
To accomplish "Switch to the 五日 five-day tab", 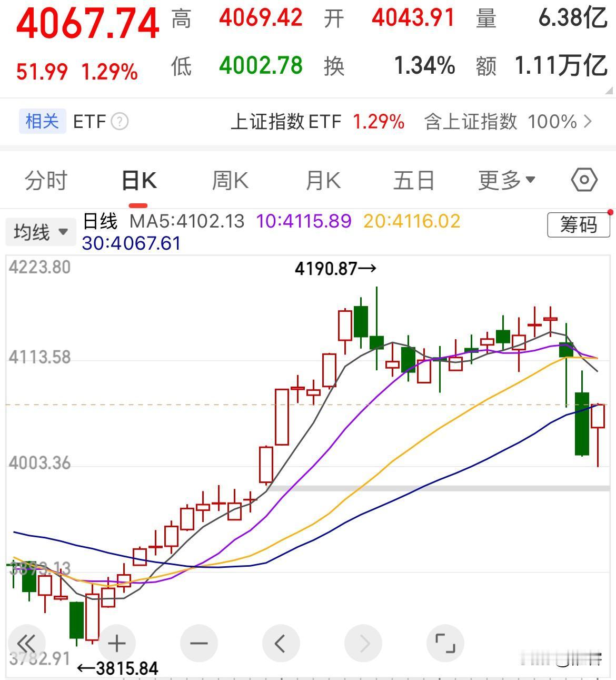I will (414, 180).
